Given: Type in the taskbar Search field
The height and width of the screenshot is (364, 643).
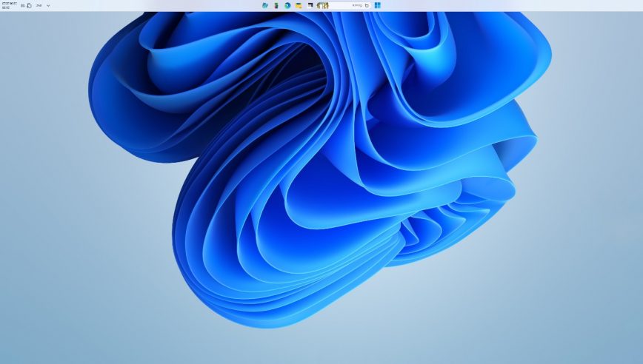Looking at the screenshot, I should 347,5.
